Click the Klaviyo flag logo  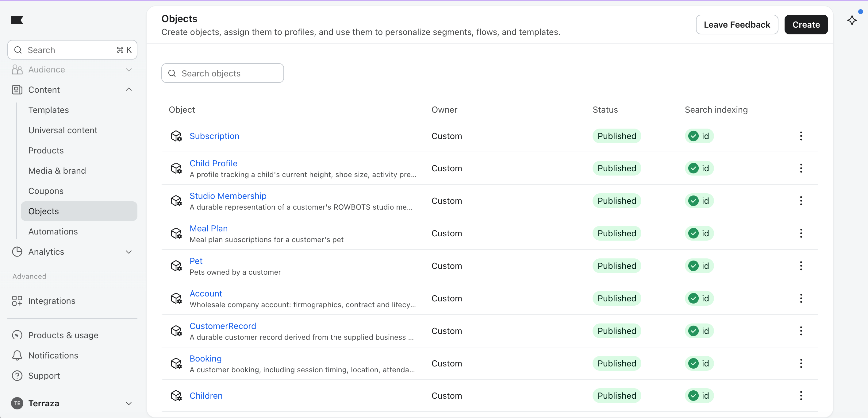[x=17, y=20]
